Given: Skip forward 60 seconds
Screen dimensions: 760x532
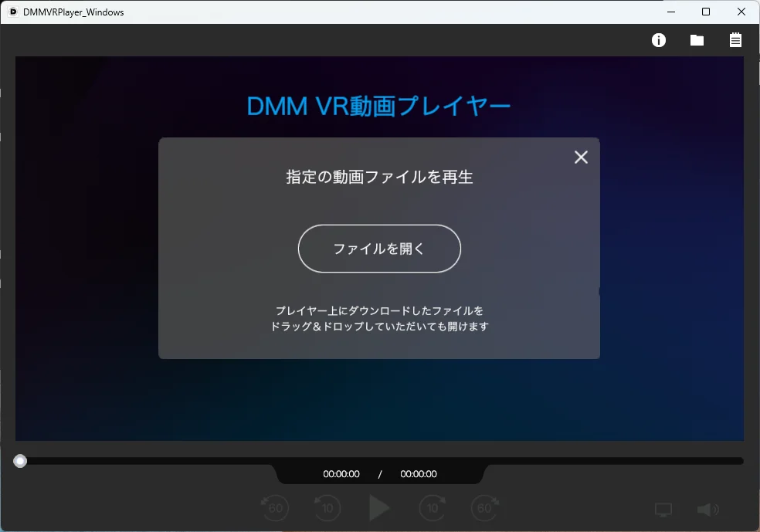Looking at the screenshot, I should tap(485, 508).
